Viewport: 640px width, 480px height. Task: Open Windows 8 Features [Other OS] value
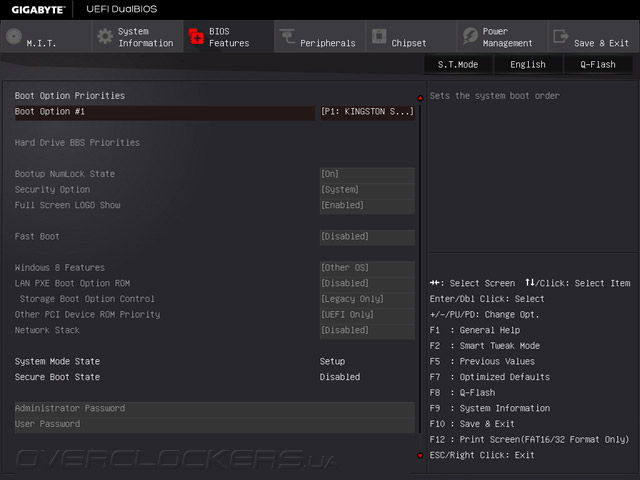(x=367, y=268)
